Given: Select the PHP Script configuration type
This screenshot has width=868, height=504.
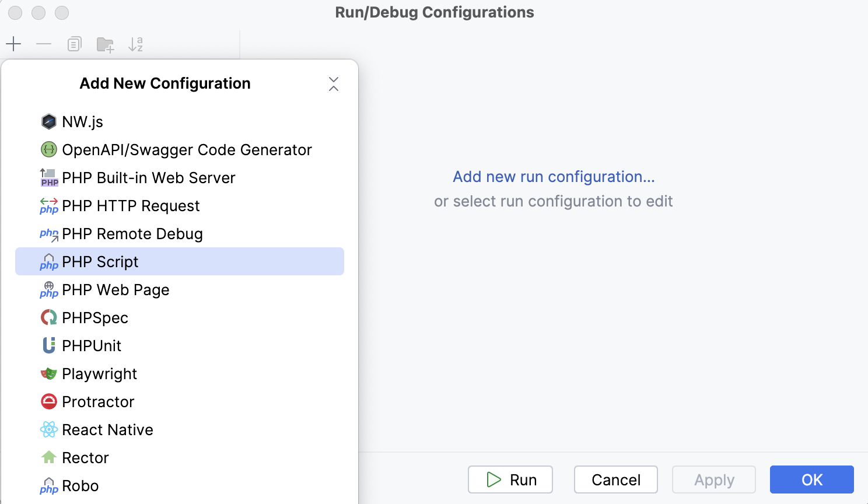Looking at the screenshot, I should [x=100, y=261].
